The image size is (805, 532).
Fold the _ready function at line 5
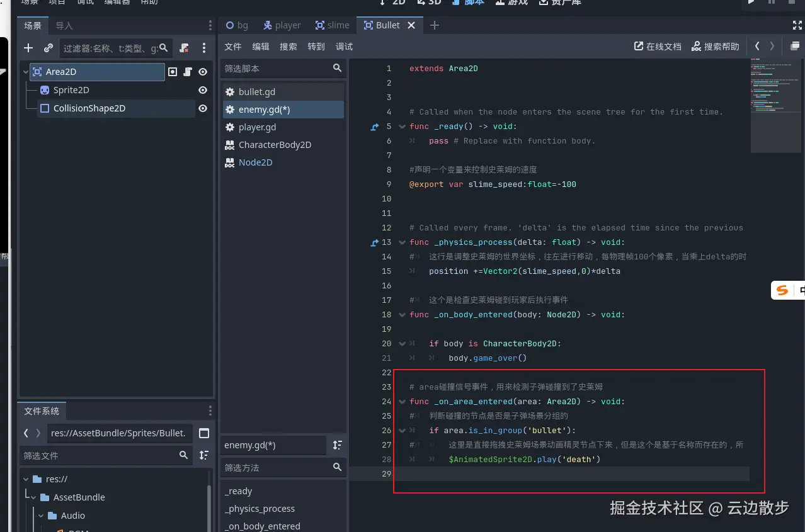click(x=402, y=127)
